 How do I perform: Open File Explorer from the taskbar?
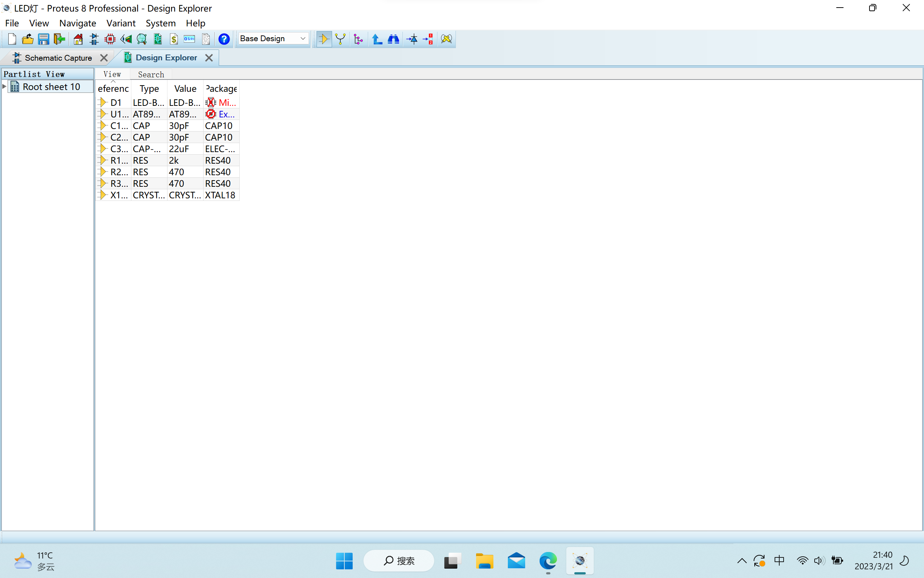[x=484, y=561]
